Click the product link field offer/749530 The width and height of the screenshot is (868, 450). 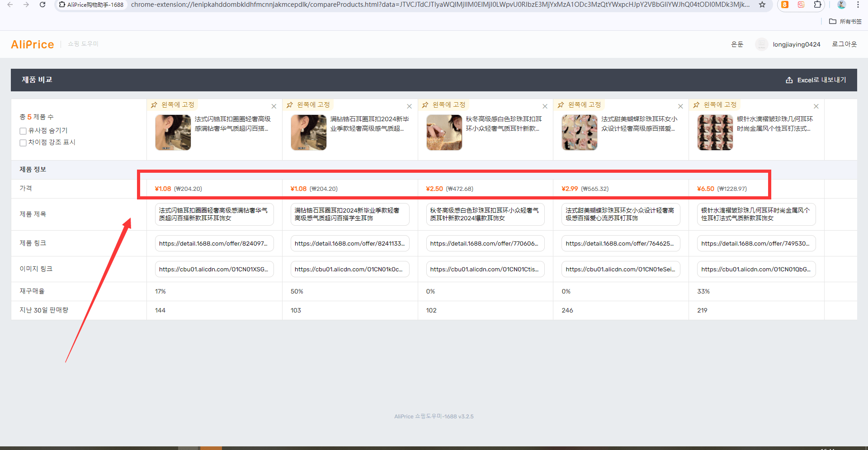[756, 243]
